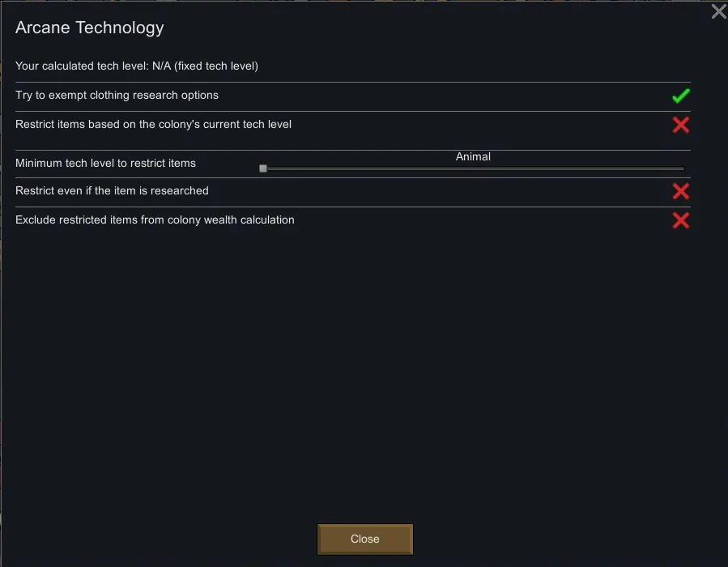Click the 'N/A (fixed tech level)' value
The width and height of the screenshot is (728, 567).
click(205, 66)
